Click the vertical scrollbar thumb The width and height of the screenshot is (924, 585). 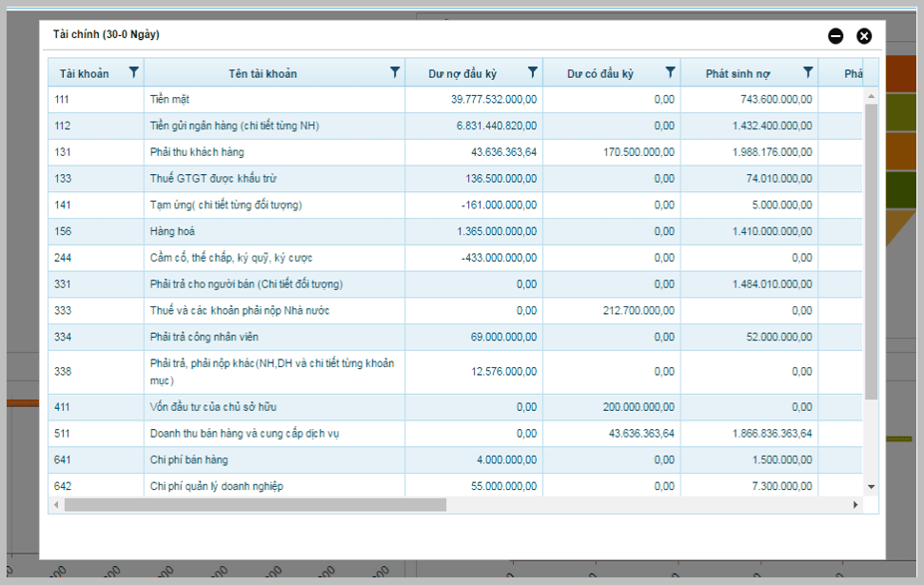871,252
